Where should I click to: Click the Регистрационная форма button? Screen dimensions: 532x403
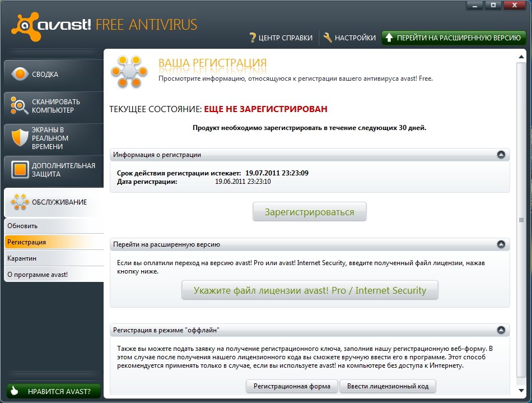coord(292,386)
